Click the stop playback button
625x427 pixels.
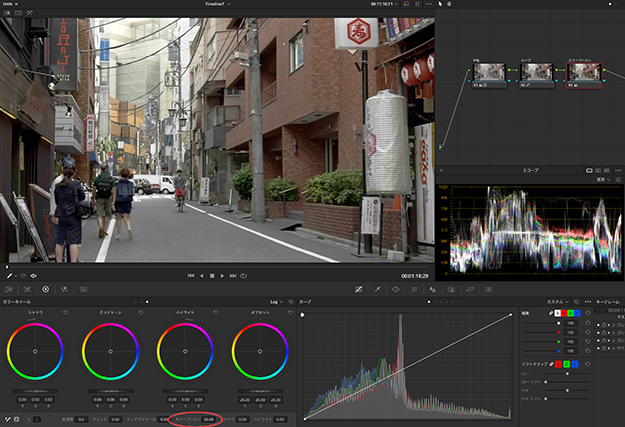click(212, 275)
